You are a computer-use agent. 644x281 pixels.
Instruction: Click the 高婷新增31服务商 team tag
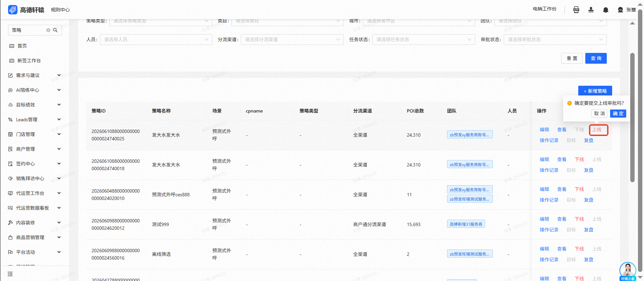click(466, 224)
